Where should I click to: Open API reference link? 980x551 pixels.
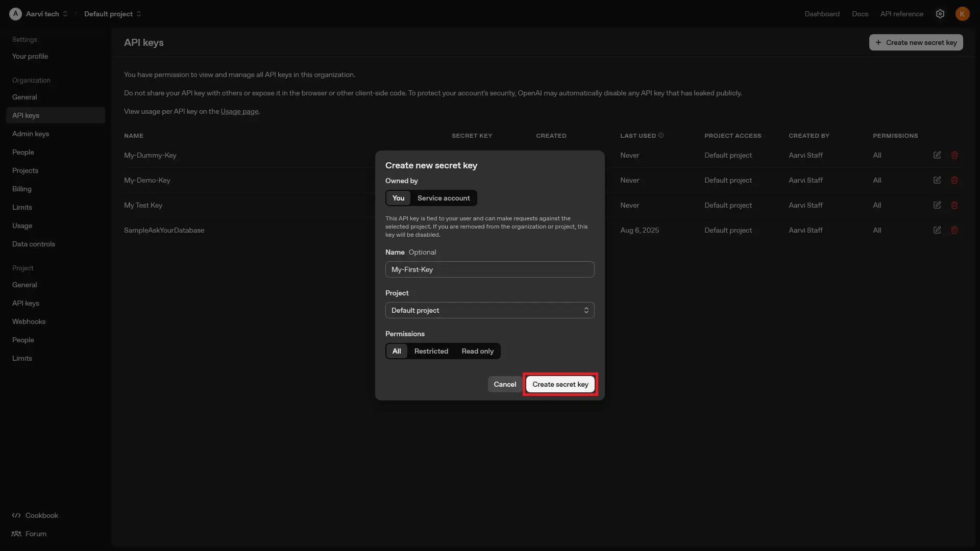tap(901, 14)
